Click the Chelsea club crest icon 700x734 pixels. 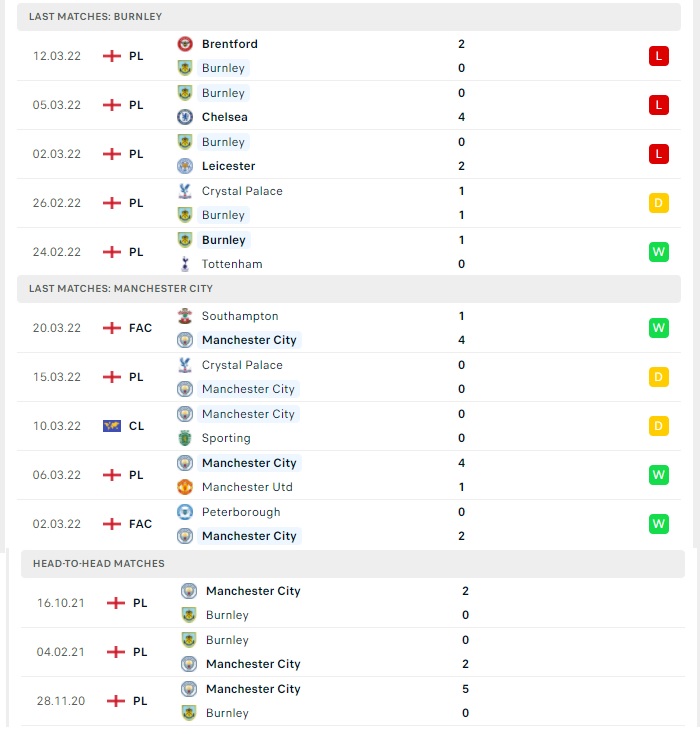click(185, 117)
